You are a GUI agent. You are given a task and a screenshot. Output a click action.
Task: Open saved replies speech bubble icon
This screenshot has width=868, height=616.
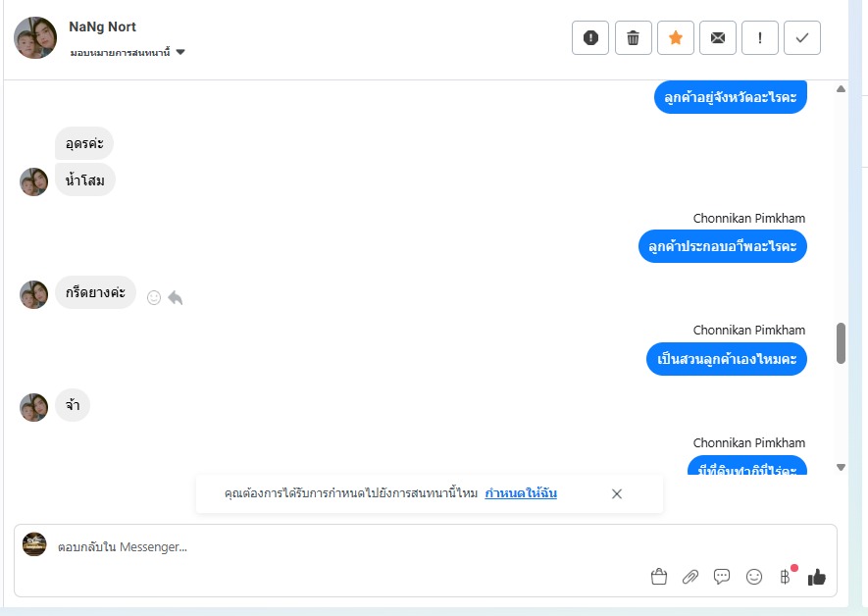(x=722, y=577)
